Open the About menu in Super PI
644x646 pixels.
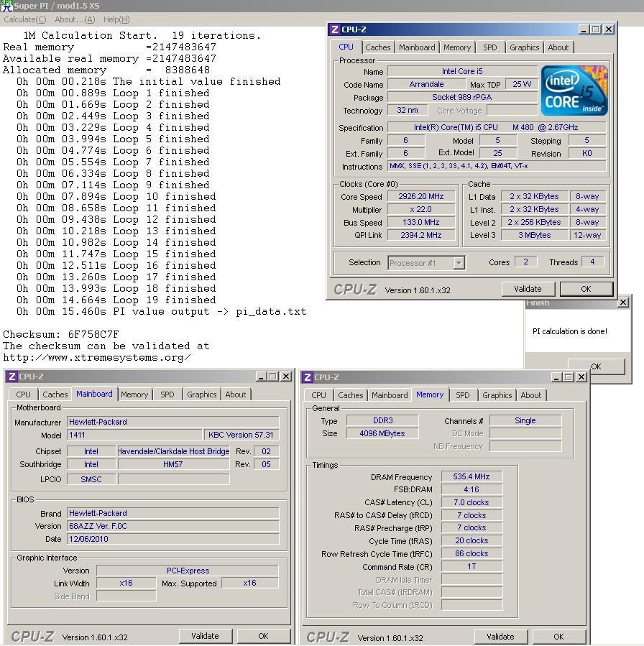coord(75,19)
